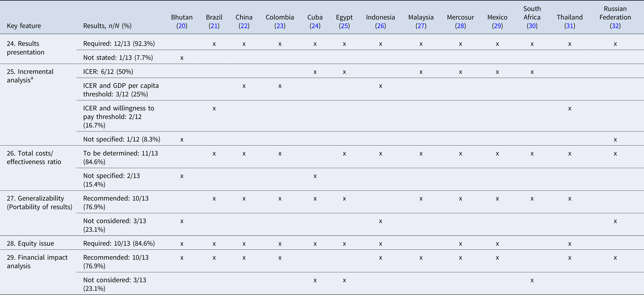Open reference 28 under Mercosur
This screenshot has height=295, width=644.
point(460,26)
